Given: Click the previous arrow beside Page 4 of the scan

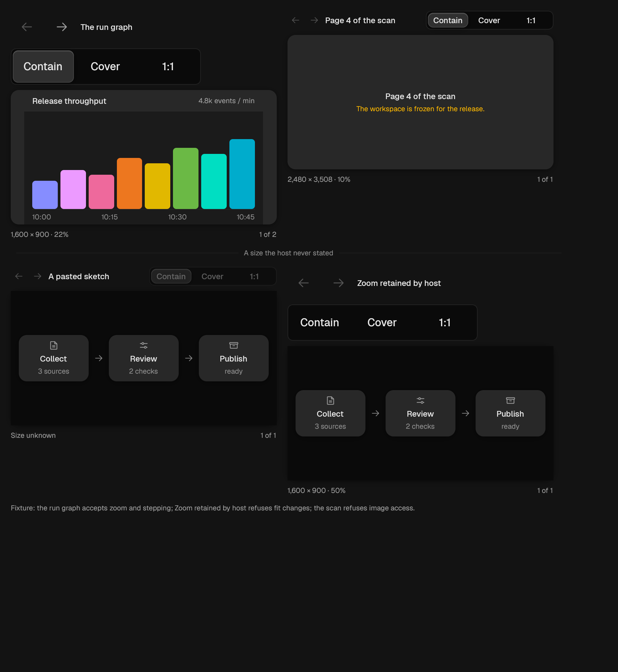Looking at the screenshot, I should tap(296, 20).
